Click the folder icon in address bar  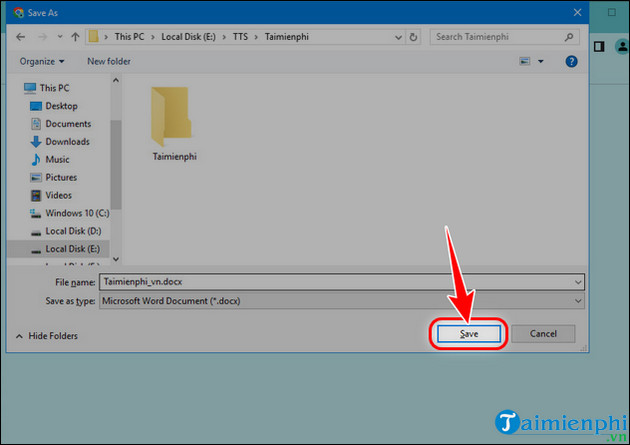[93, 37]
